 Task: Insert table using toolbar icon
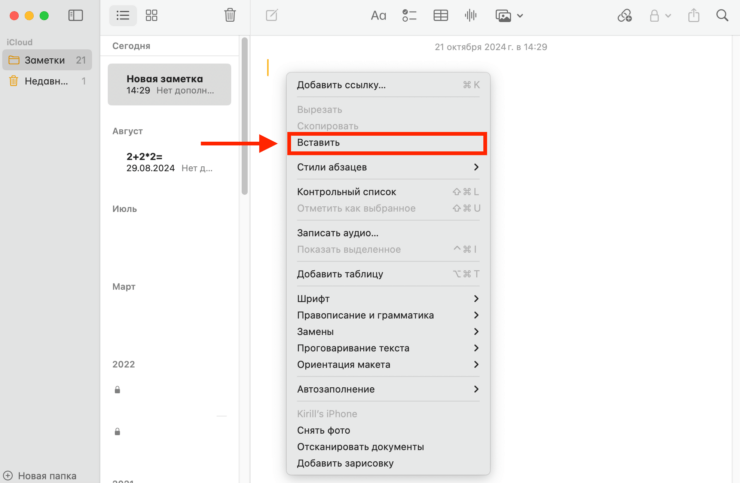(x=440, y=15)
